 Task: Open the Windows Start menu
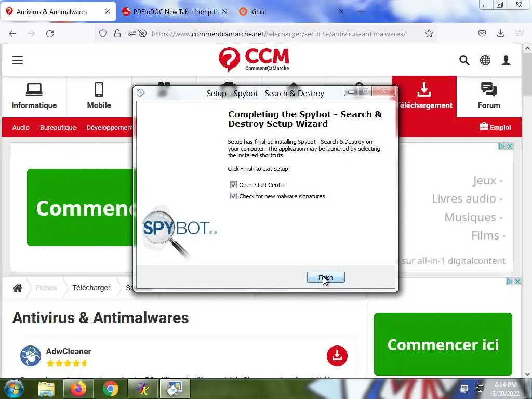(14, 389)
